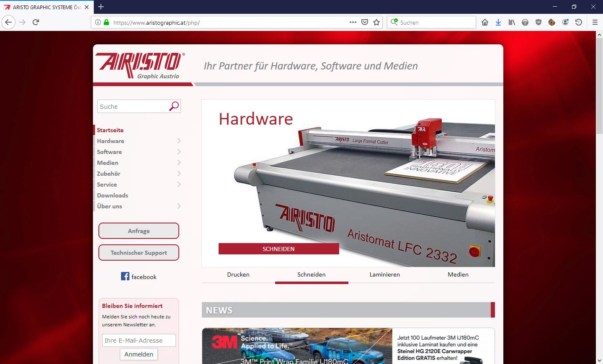The image size is (603, 364).
Task: Open the facebook icon link
Action: 125,276
